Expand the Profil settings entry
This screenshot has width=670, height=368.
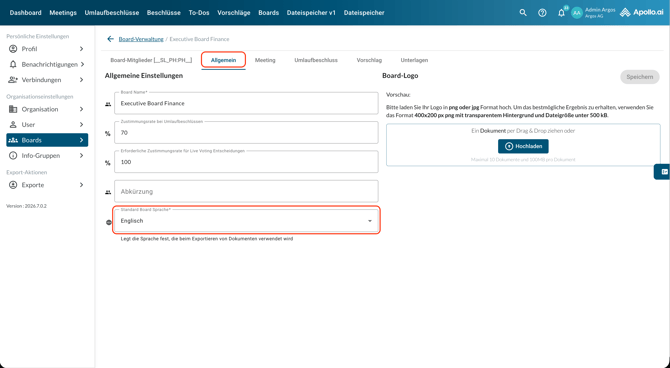click(x=46, y=49)
